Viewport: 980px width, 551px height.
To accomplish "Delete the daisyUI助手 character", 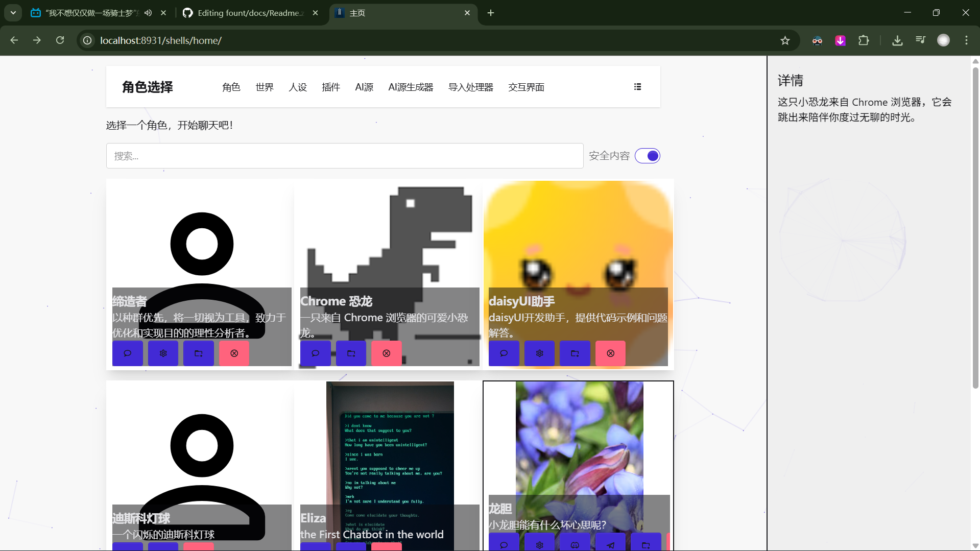I will click(610, 353).
